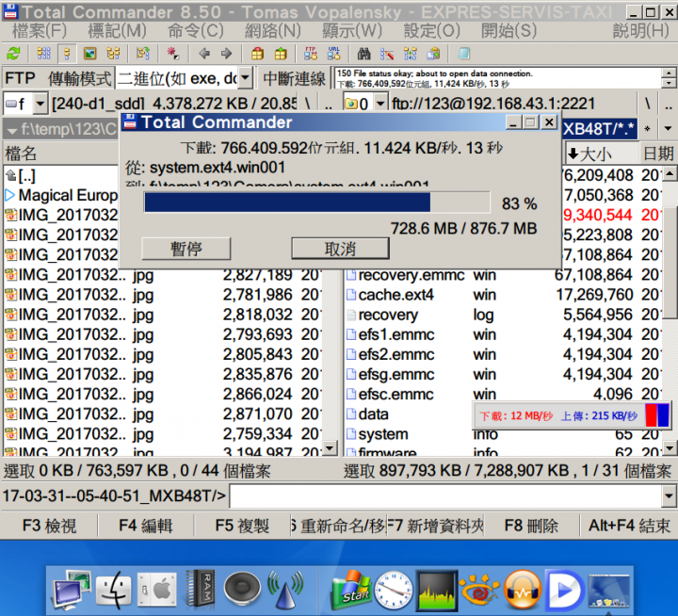
Task: Click the F4 編輯 button
Action: pyautogui.click(x=146, y=526)
